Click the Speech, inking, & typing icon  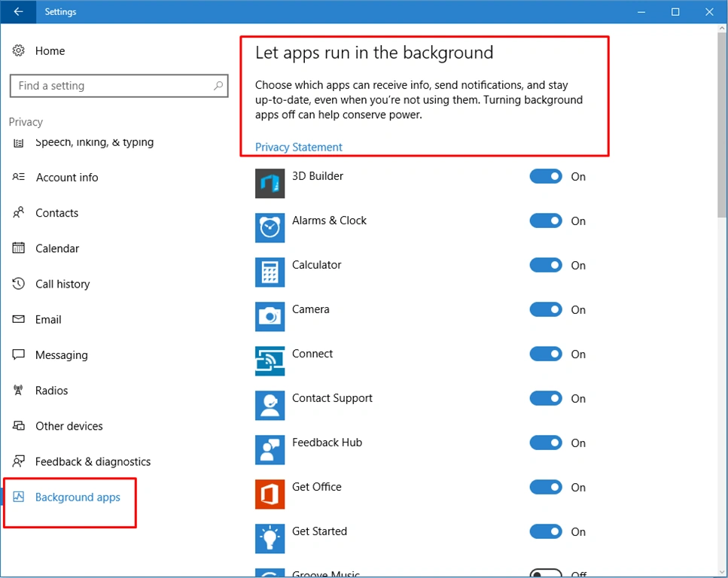18,143
